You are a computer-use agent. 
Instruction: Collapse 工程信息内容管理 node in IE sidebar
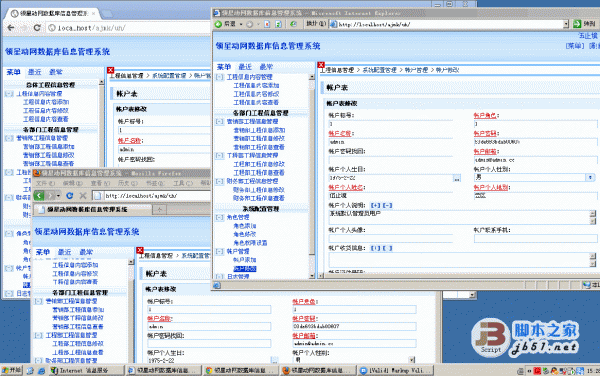coord(220,77)
